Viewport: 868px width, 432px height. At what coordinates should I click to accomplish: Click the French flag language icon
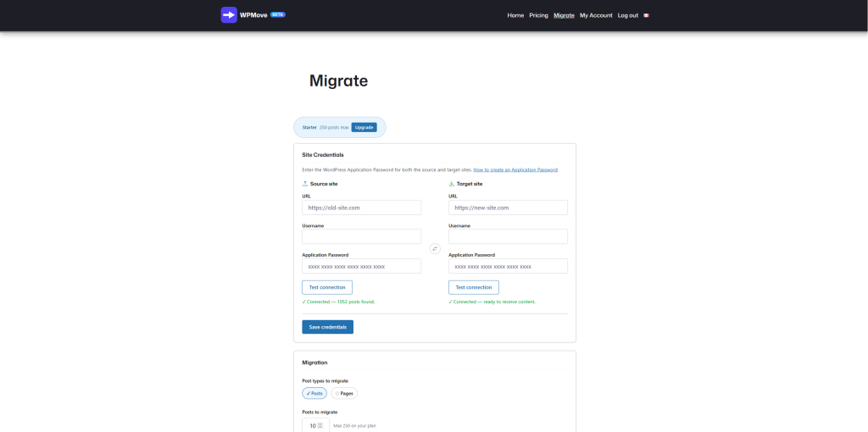point(646,15)
